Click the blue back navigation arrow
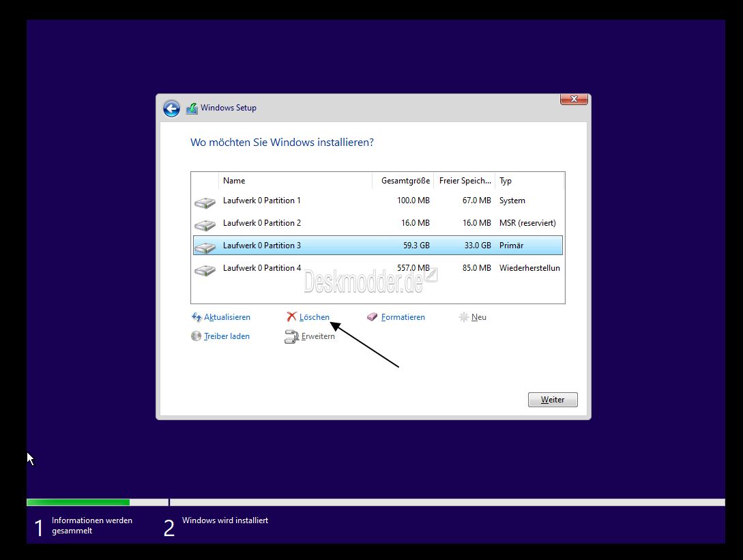The height and width of the screenshot is (560, 743). 171,108
